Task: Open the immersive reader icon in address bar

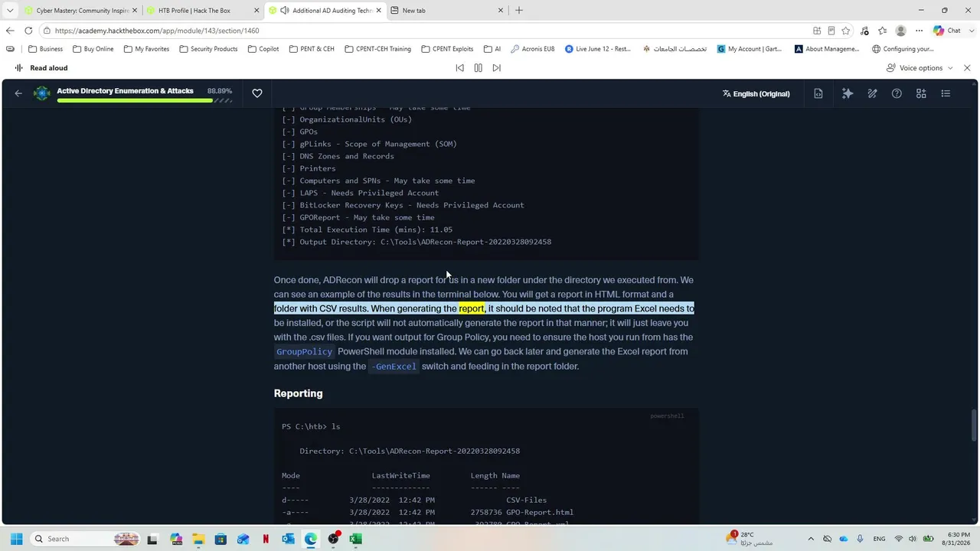Action: [x=831, y=31]
